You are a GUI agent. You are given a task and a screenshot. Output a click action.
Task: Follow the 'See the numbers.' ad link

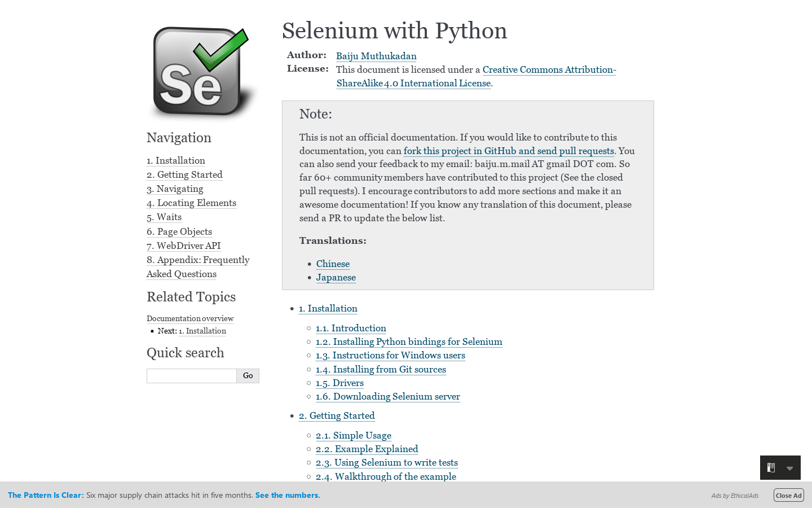(x=288, y=495)
